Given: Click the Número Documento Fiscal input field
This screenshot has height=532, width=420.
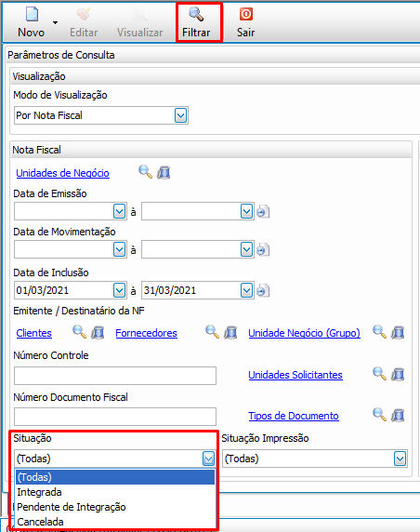Looking at the screenshot, I should click(x=115, y=417).
